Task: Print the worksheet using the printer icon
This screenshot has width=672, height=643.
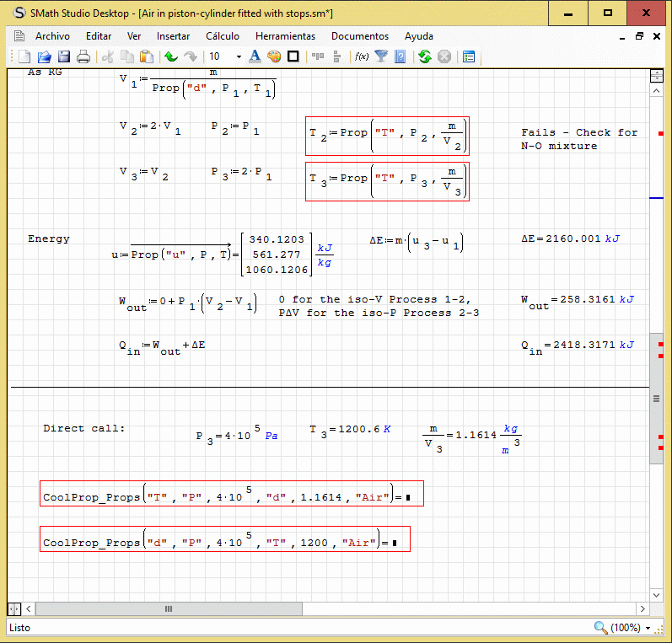Action: click(x=83, y=56)
